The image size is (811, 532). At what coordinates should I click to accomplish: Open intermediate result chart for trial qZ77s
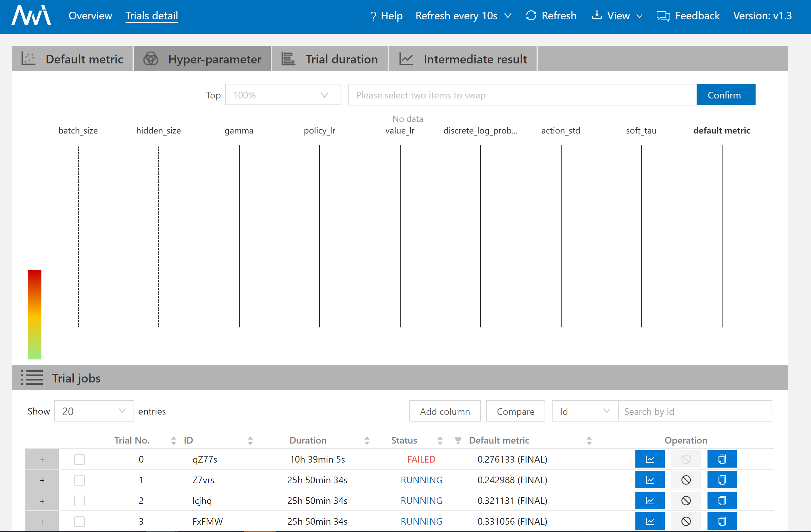tap(650, 459)
